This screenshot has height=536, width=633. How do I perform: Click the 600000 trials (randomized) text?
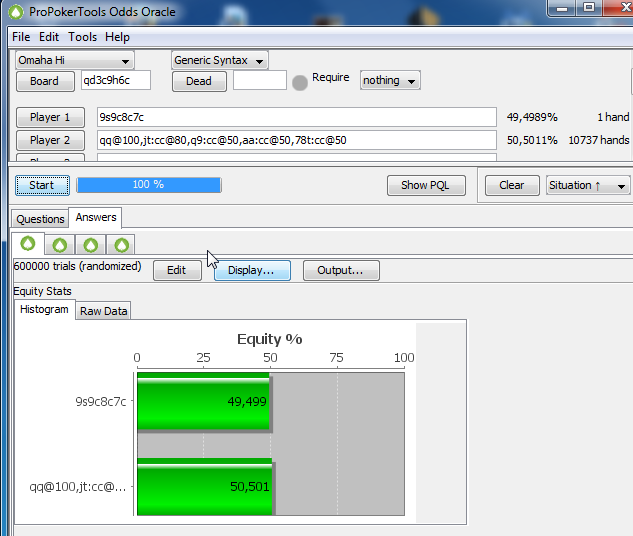pyautogui.click(x=78, y=266)
